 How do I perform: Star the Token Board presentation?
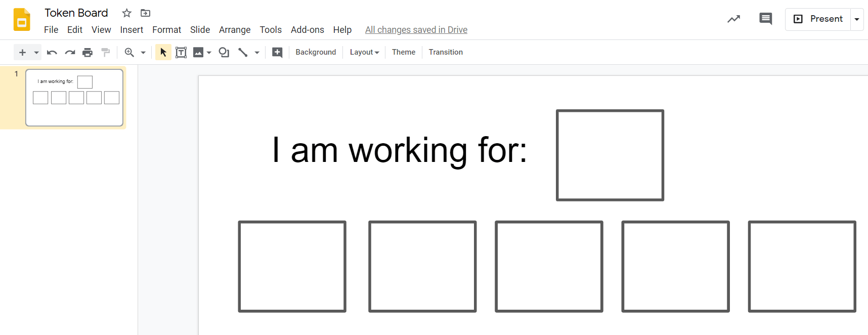tap(126, 13)
